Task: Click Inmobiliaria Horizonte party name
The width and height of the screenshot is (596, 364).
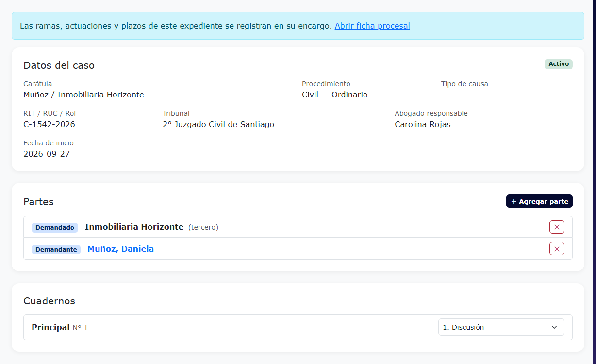Action: (x=134, y=227)
